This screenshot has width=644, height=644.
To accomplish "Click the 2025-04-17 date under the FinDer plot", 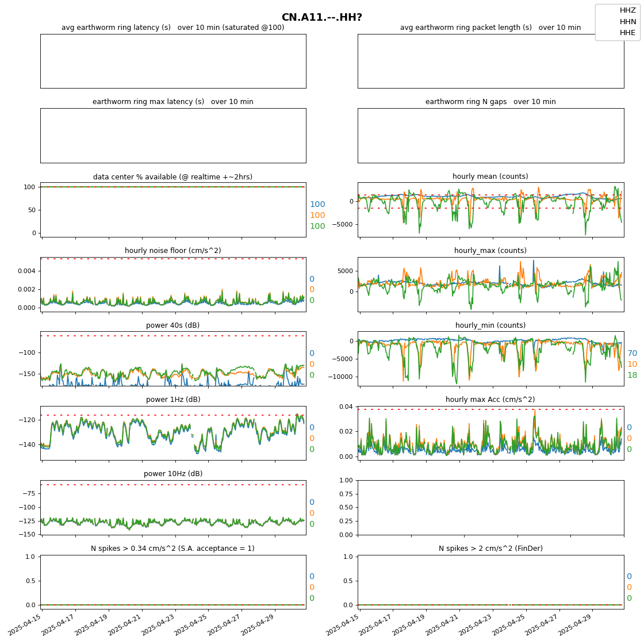I will [x=376, y=624].
